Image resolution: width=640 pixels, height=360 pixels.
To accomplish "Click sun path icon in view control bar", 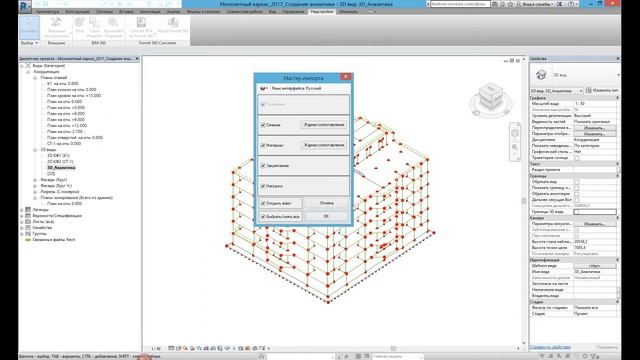I will [185, 348].
